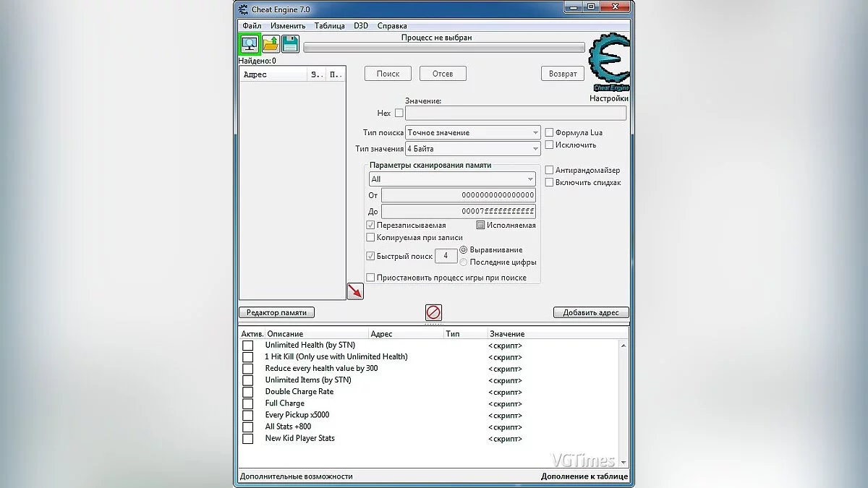
Task: Open the 'Таблица' menu
Action: point(329,26)
